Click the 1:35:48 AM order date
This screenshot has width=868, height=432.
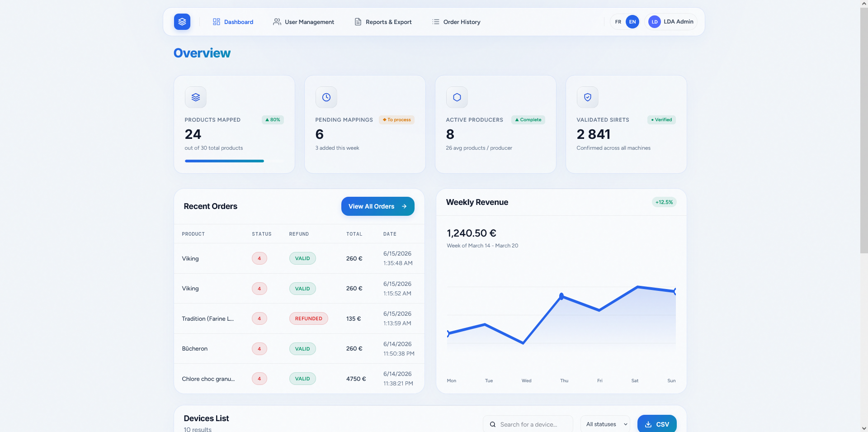click(x=398, y=263)
